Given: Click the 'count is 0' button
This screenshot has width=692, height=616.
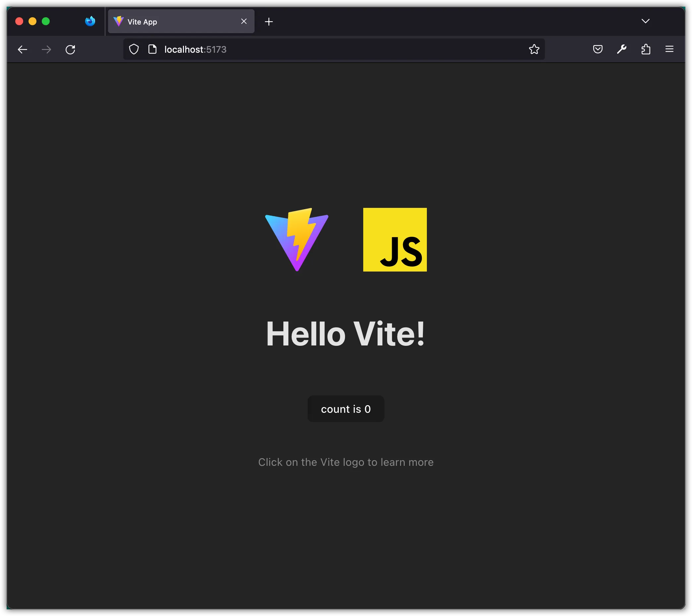Looking at the screenshot, I should click(346, 409).
